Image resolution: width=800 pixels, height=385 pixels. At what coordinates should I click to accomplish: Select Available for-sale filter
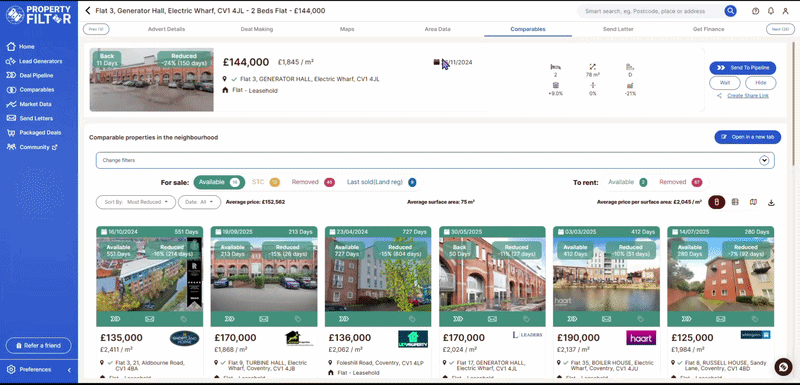pyautogui.click(x=219, y=182)
